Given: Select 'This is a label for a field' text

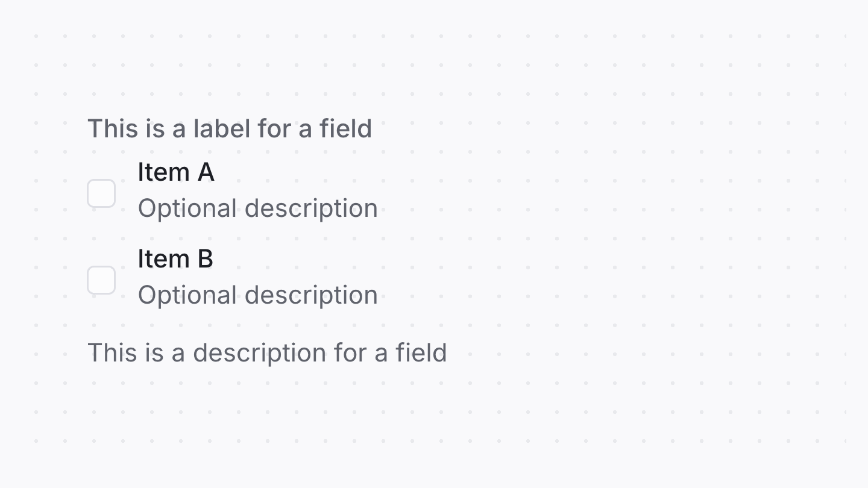Looking at the screenshot, I should [x=230, y=128].
